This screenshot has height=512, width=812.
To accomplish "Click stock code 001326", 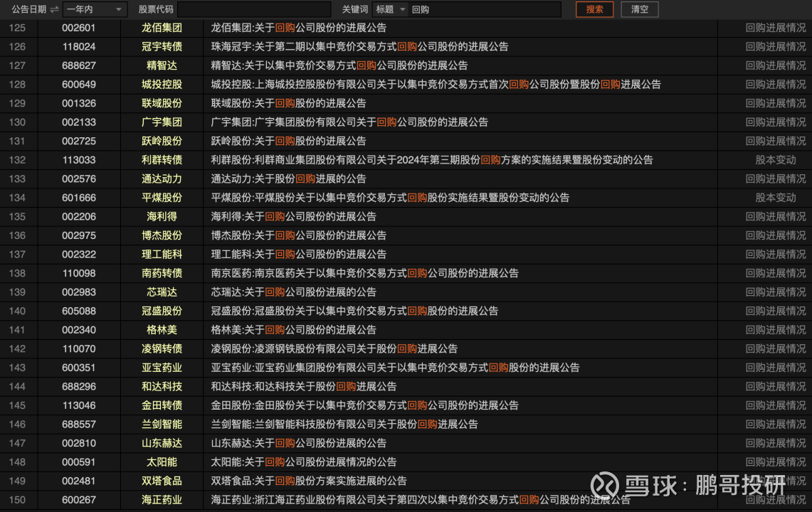I will [79, 104].
